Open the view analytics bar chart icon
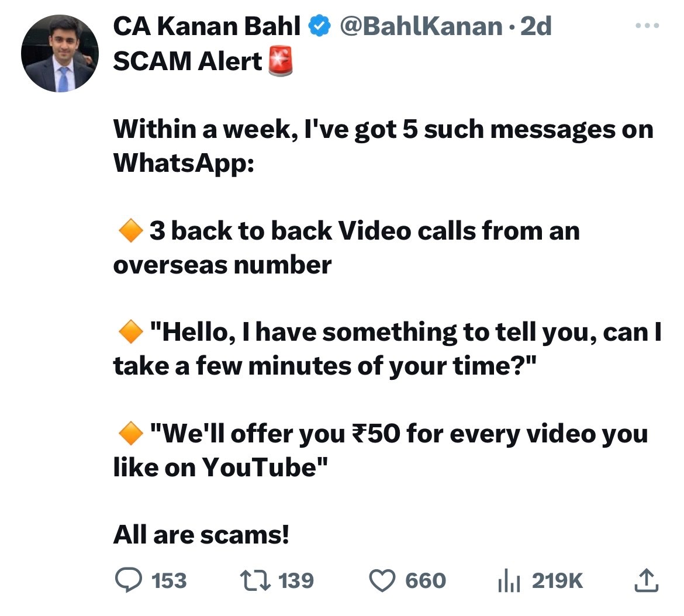 [x=509, y=581]
